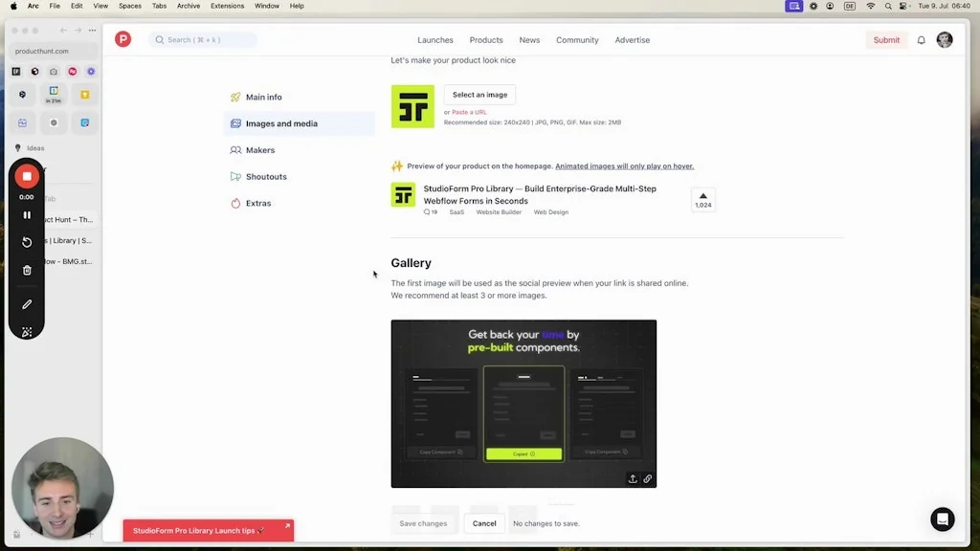Click the red Submit button
The image size is (980, 551).
[885, 39]
